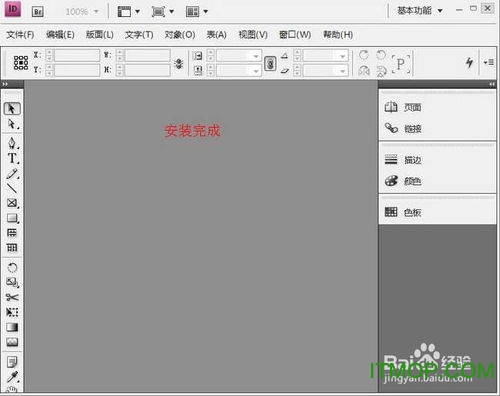Select the Selection tool (black arrow)

tap(12, 109)
